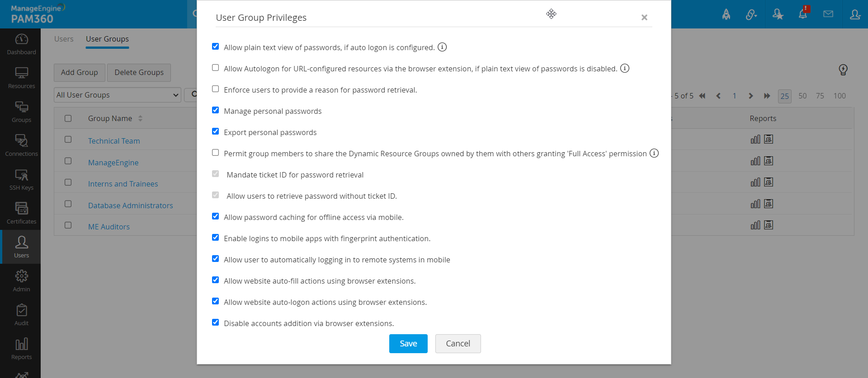Save the user group privileges
This screenshot has height=378, width=868.
point(408,344)
